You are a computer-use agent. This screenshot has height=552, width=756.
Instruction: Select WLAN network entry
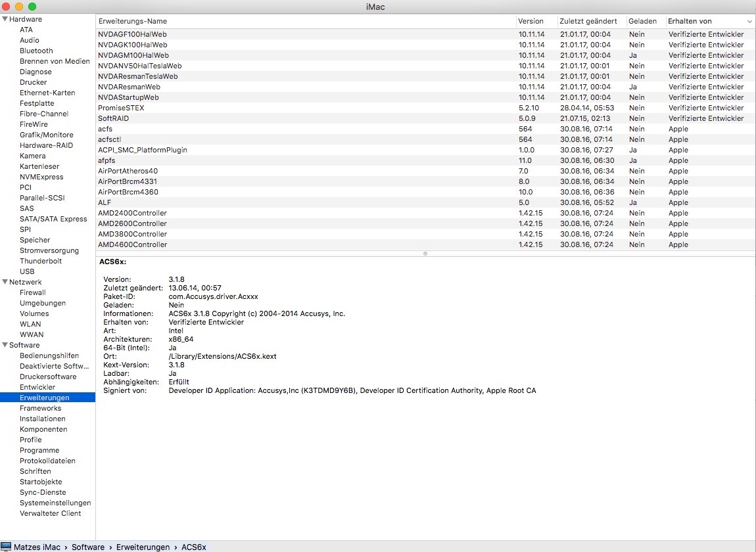pos(30,324)
